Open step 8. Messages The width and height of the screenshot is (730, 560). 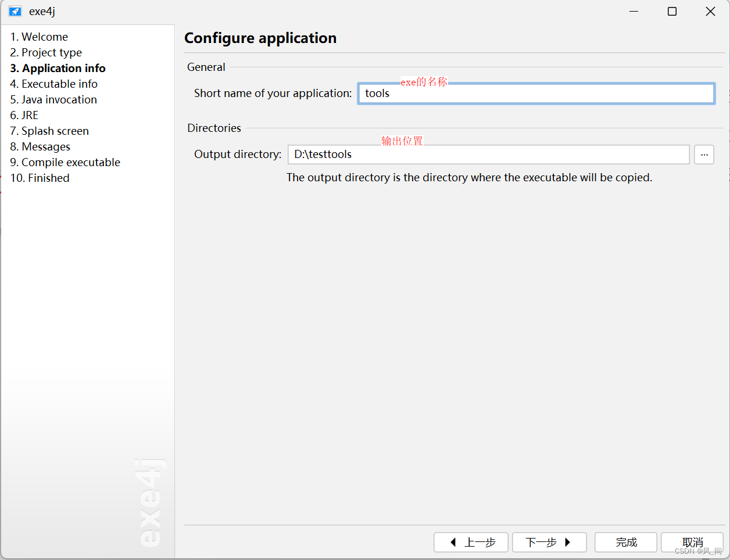coord(40,146)
